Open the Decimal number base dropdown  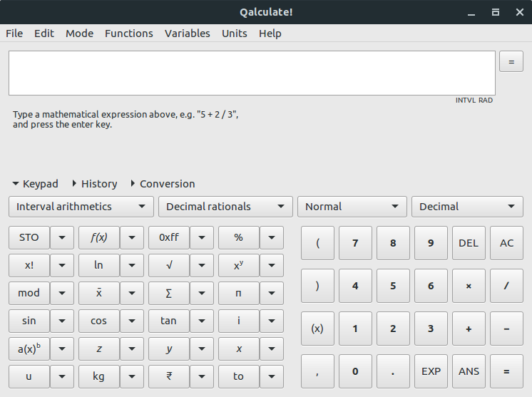point(467,207)
